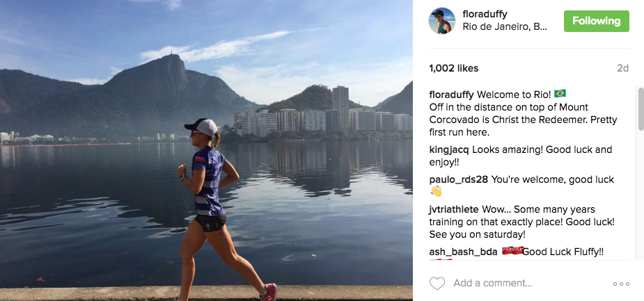This screenshot has height=301, width=644.
Task: Open the three-dot more options menu
Action: [621, 284]
